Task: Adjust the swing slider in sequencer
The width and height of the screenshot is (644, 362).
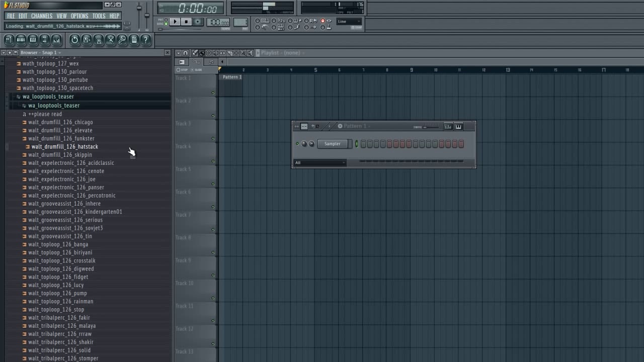Action: pyautogui.click(x=432, y=127)
